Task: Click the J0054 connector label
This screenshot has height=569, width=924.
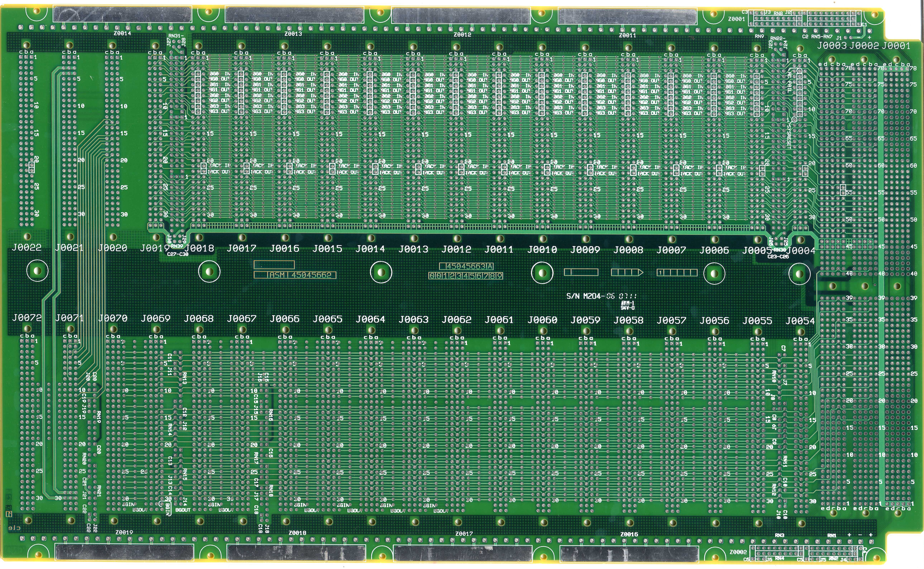Action: (x=800, y=321)
